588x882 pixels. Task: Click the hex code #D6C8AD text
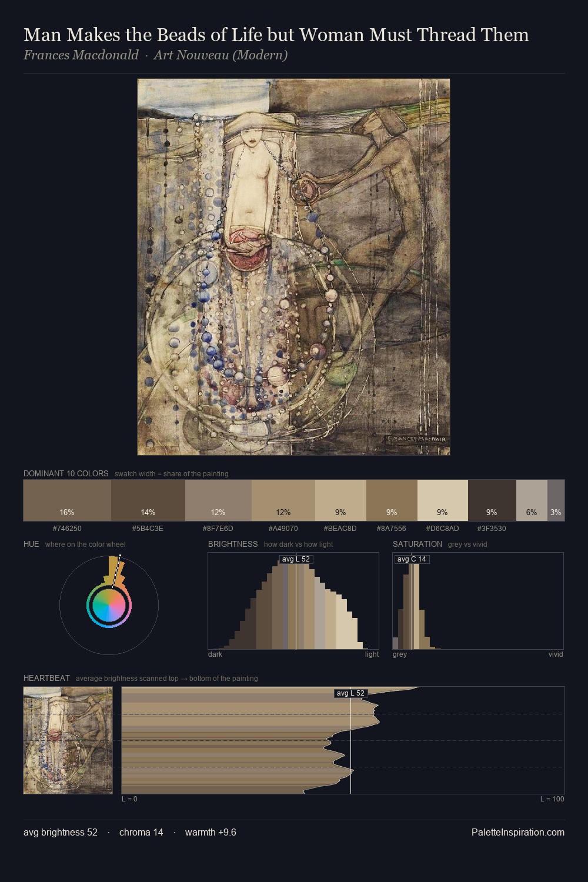coord(442,528)
